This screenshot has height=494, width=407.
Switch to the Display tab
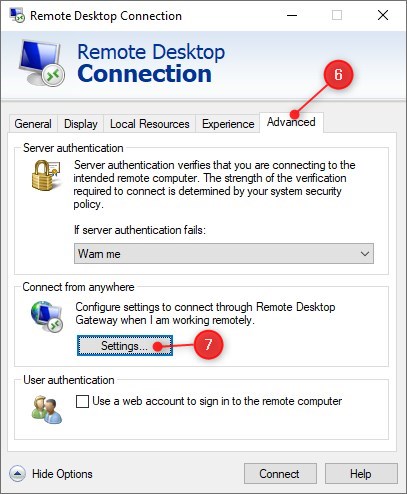click(81, 124)
